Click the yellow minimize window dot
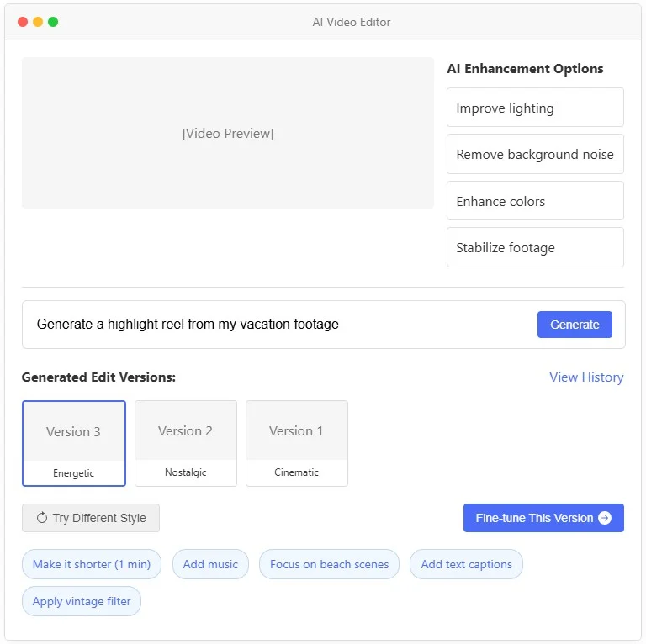The image size is (646, 644). 38,22
